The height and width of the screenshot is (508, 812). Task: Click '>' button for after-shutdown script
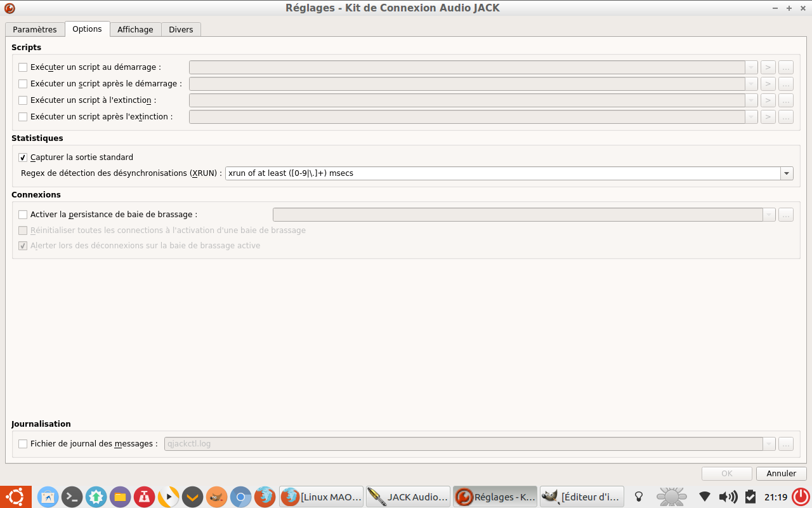[x=768, y=117]
